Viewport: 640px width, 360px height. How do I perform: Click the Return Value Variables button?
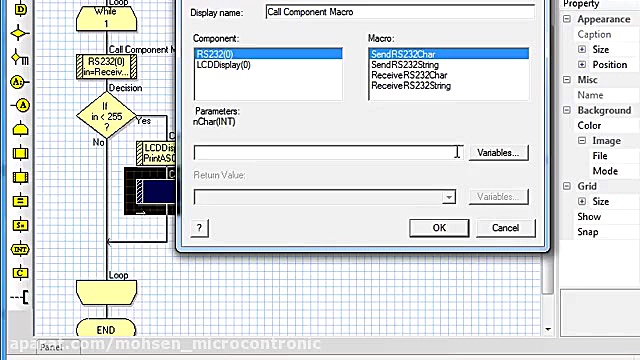click(x=498, y=197)
